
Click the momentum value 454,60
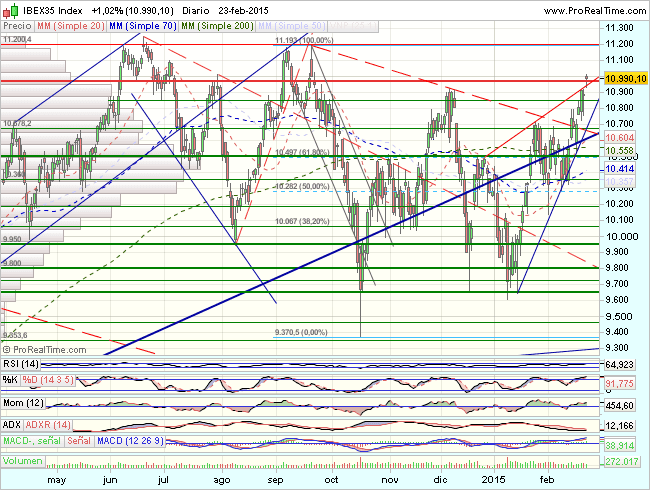pos(620,405)
